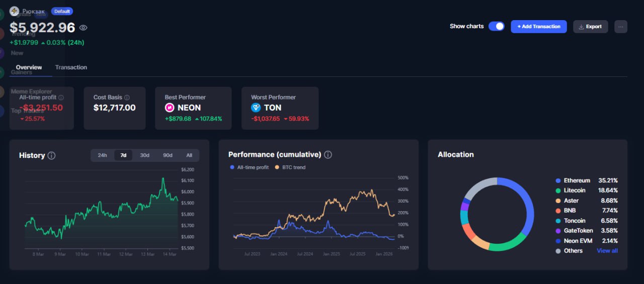Click the Add Transaction button

538,27
